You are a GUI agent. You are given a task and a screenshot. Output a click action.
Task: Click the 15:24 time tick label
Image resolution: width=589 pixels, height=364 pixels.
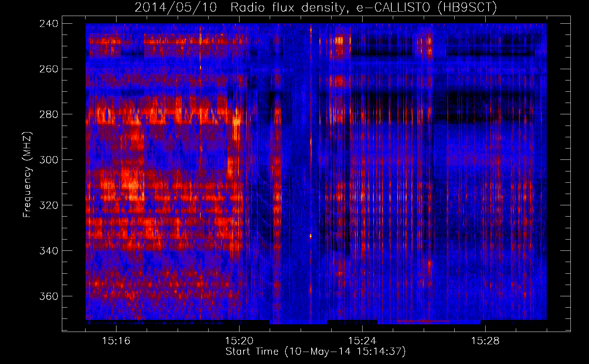tap(362, 341)
